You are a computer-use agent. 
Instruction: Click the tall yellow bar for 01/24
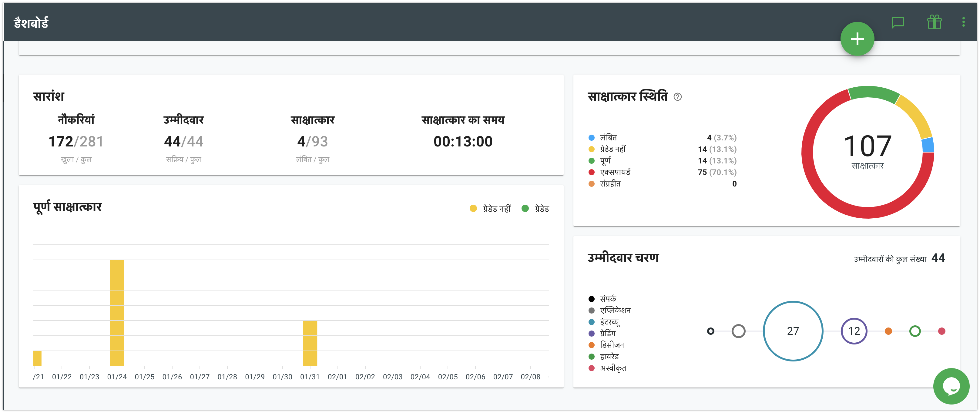117,313
